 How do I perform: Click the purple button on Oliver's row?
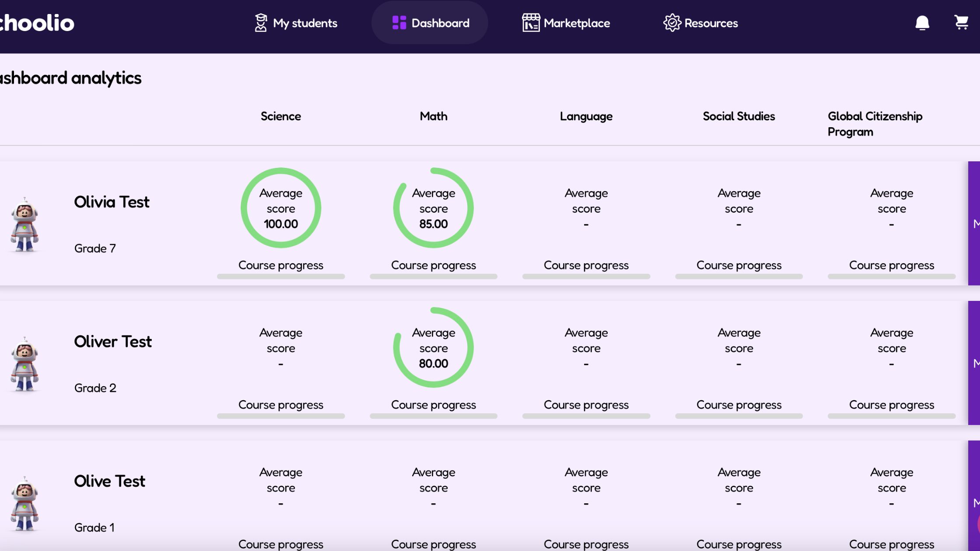click(974, 363)
